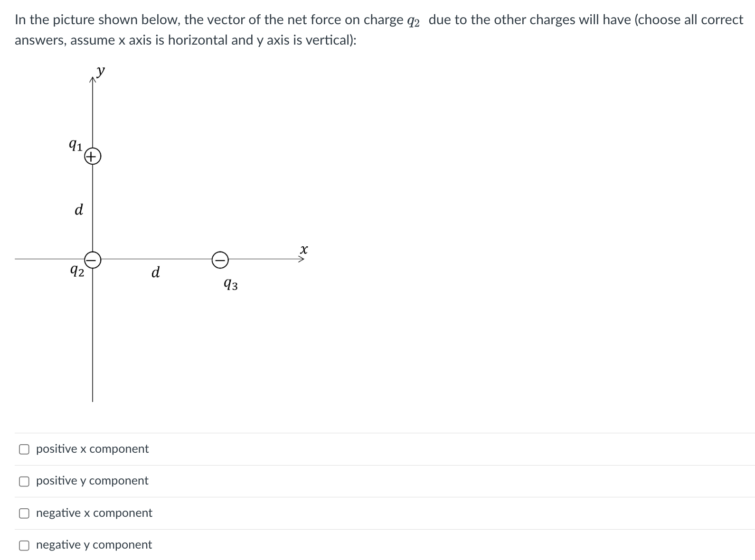755x560 pixels.
Task: Click the q1 label in diagram
Action: (x=75, y=144)
